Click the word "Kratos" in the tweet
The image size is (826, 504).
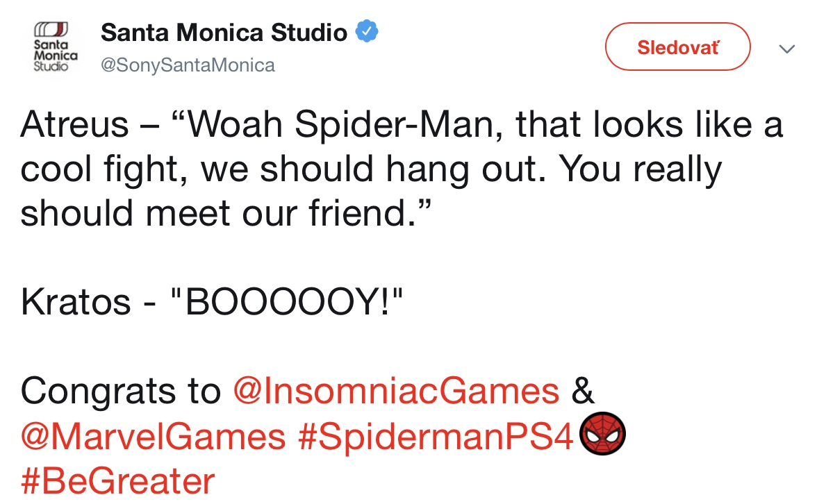click(x=76, y=302)
